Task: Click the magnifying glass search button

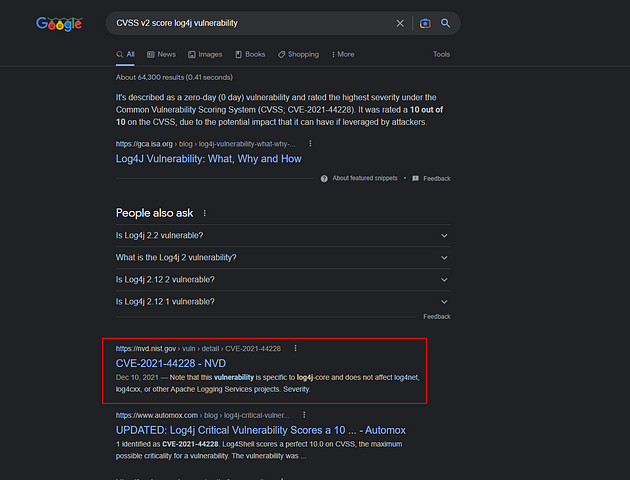Action: pos(445,23)
